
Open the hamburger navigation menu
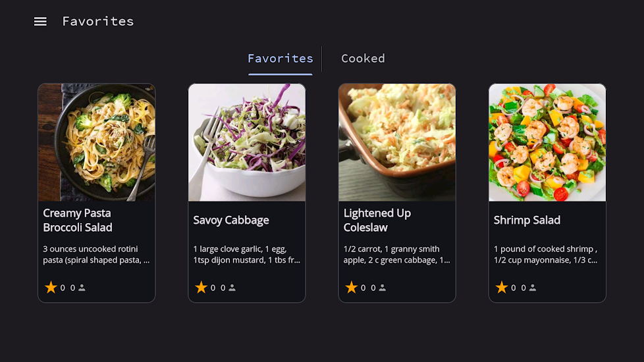coord(40,22)
